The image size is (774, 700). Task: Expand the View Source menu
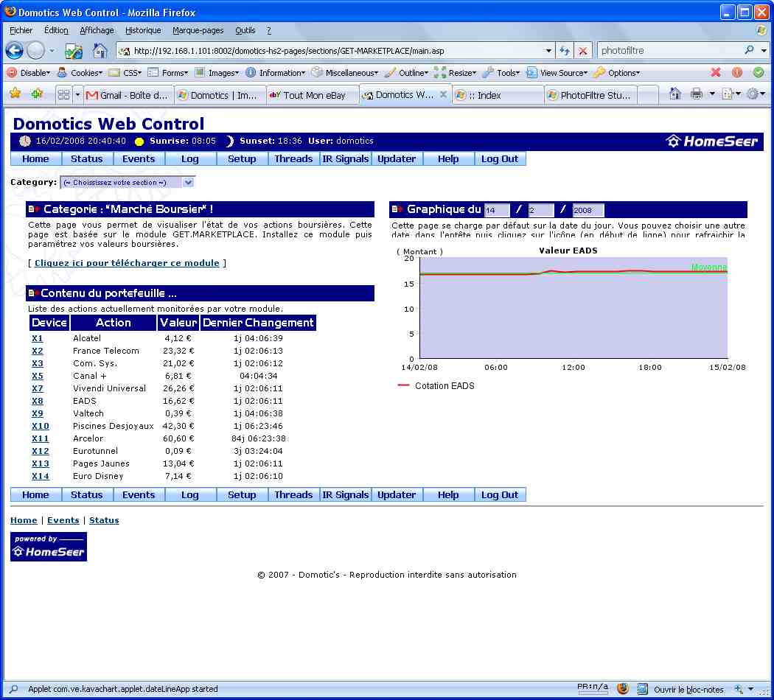[557, 72]
